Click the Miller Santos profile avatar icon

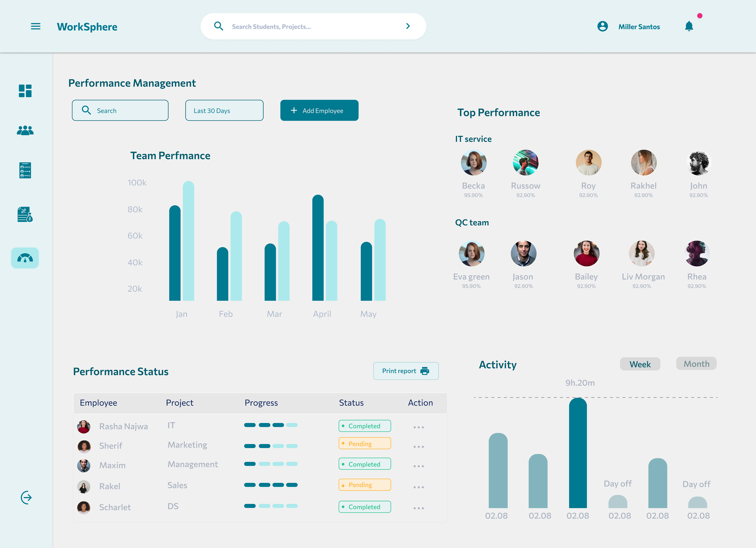pyautogui.click(x=602, y=26)
